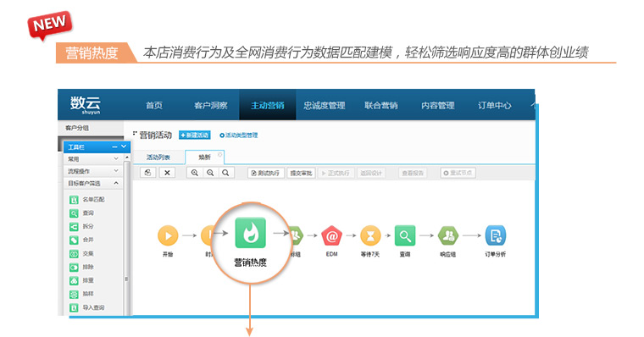Click the 响应组 node on canvas
This screenshot has width=644, height=337.
448,235
